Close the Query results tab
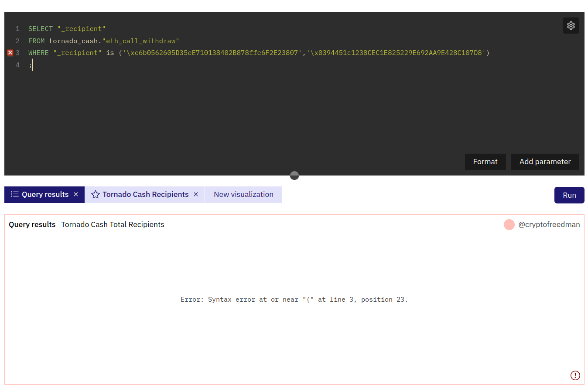The width and height of the screenshot is (588, 389). coord(76,194)
